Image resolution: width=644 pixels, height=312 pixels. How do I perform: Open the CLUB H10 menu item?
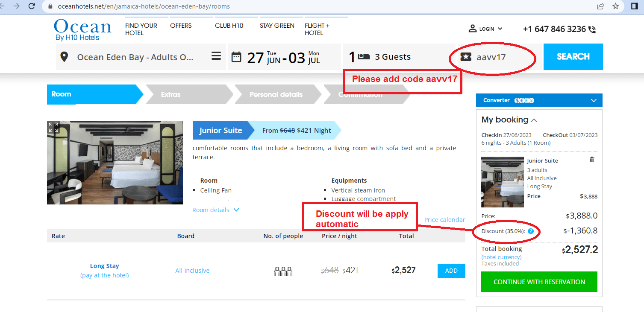(x=229, y=26)
